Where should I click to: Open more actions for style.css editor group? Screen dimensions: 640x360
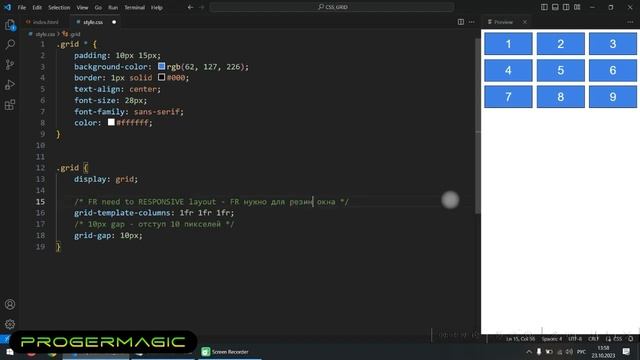click(472, 22)
